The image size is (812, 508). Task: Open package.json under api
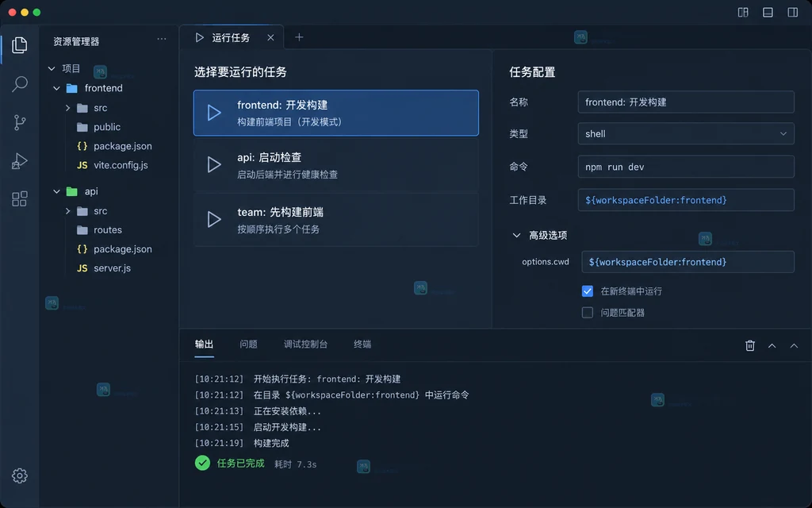click(123, 248)
